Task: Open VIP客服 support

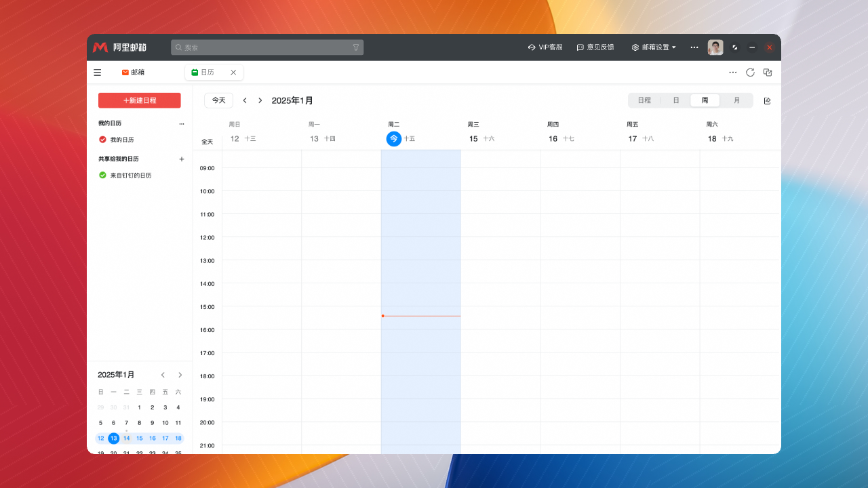Action: (x=545, y=47)
